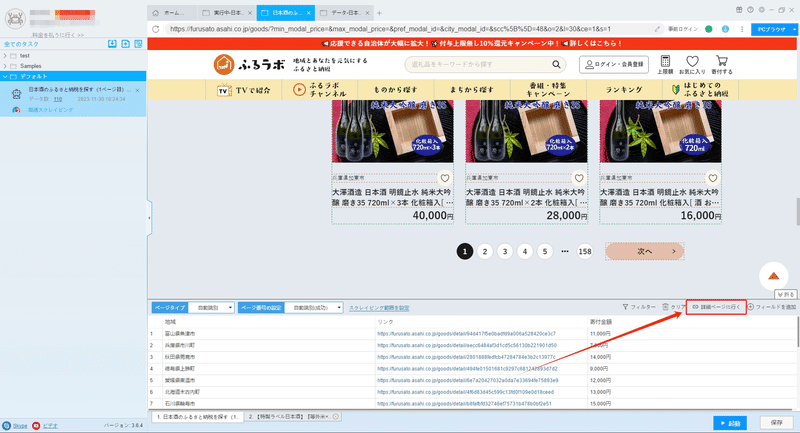Click the 事前ログイン button
Screen dimensions: 800x433
(x=683, y=29)
